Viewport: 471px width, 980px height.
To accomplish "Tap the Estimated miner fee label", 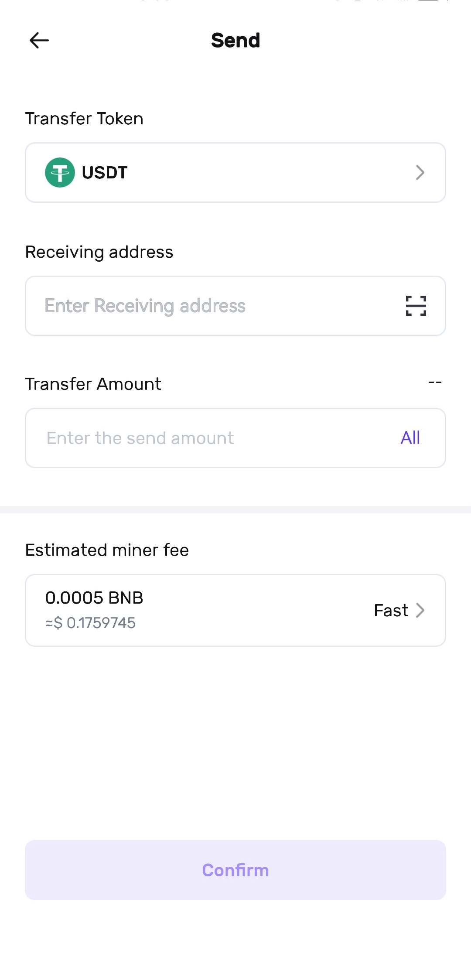I will (x=107, y=550).
